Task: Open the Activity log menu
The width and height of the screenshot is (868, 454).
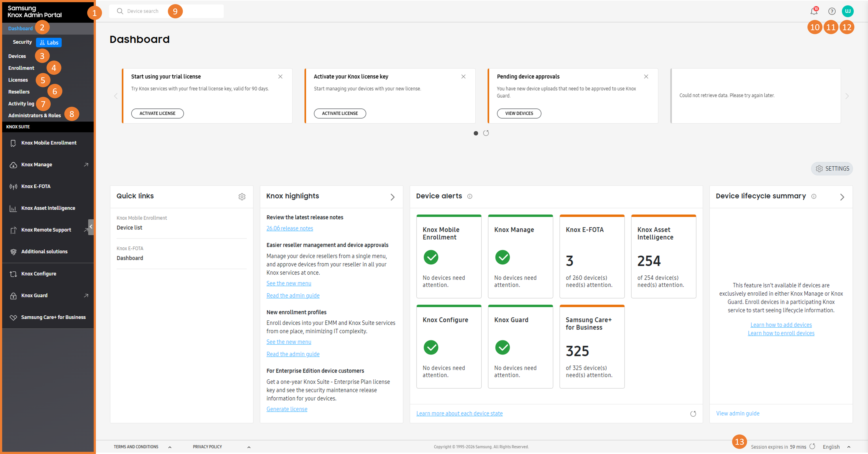Action: coord(21,103)
